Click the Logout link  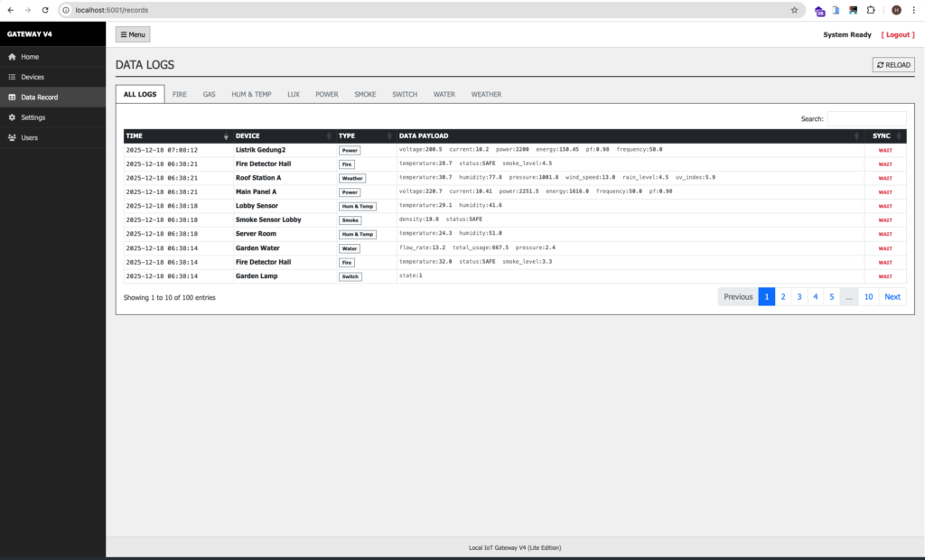[898, 34]
